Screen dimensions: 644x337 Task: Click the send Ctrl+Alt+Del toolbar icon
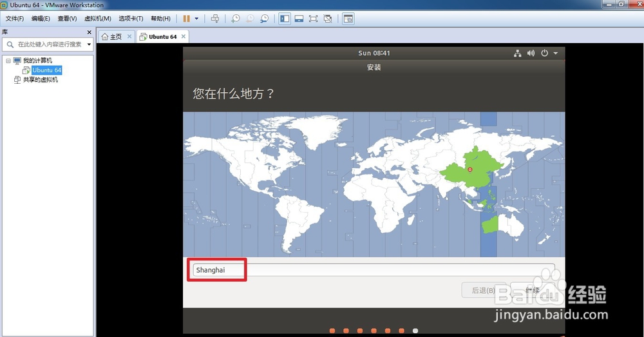click(x=215, y=19)
